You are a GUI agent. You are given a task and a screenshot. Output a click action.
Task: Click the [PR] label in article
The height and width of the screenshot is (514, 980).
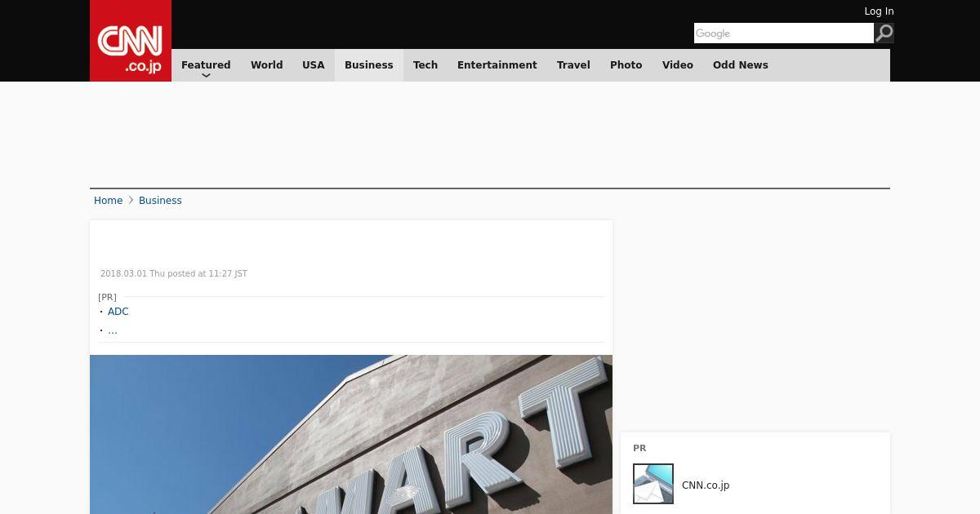tap(107, 297)
